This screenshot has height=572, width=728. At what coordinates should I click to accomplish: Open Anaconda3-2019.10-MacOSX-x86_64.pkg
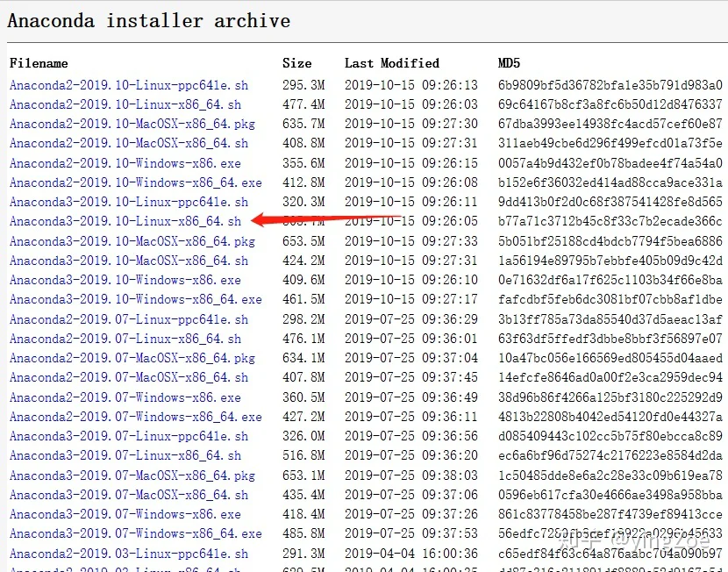coord(132,241)
